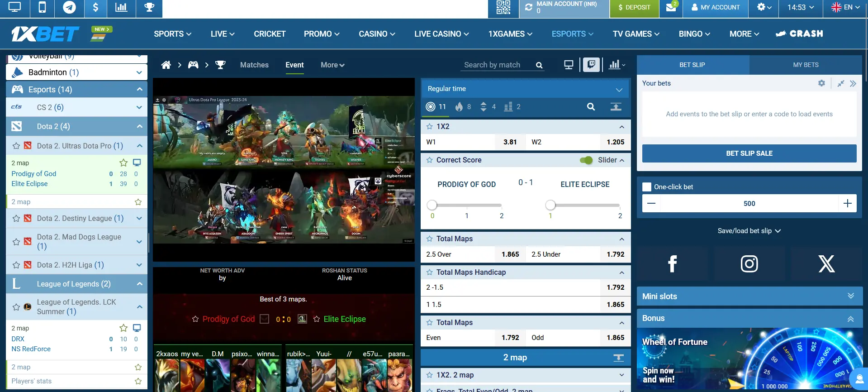The height and width of the screenshot is (392, 868).
Task: Open the LIVE CASINO menu
Action: click(x=441, y=34)
